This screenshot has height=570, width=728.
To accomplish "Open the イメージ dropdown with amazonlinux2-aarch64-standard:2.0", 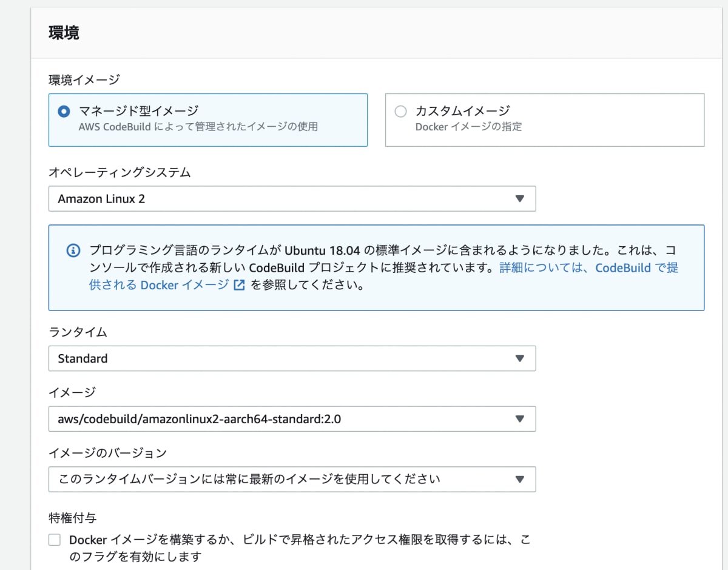I will (x=292, y=418).
